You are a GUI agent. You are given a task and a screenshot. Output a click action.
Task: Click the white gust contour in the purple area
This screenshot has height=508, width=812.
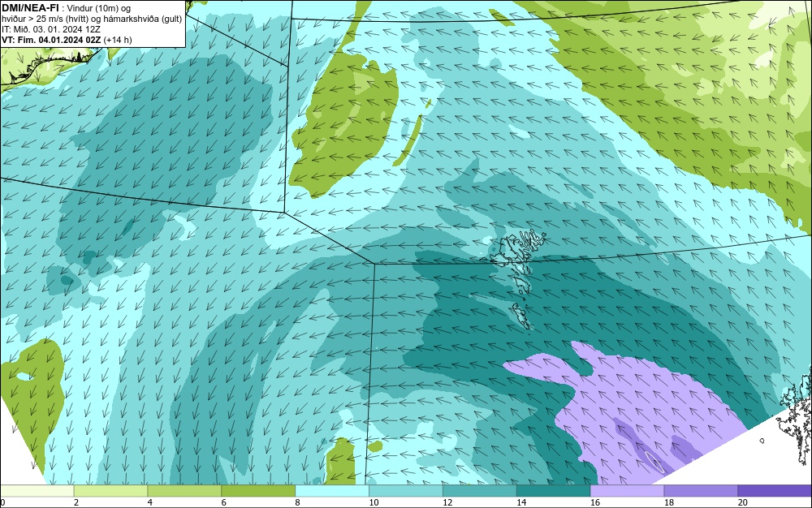click(x=654, y=462)
